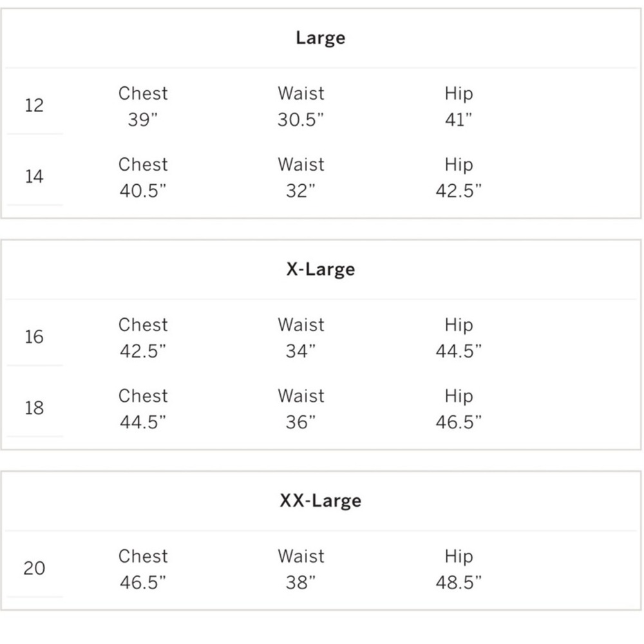
Task: Click the 30.5" waist measurement
Action: tap(301, 120)
